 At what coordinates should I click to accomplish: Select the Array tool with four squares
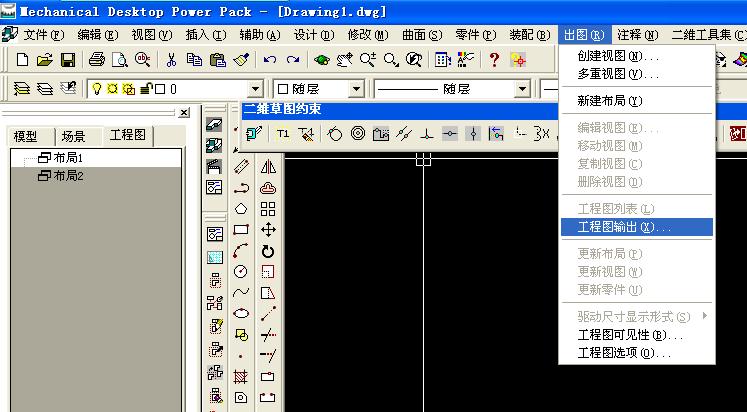pyautogui.click(x=268, y=209)
